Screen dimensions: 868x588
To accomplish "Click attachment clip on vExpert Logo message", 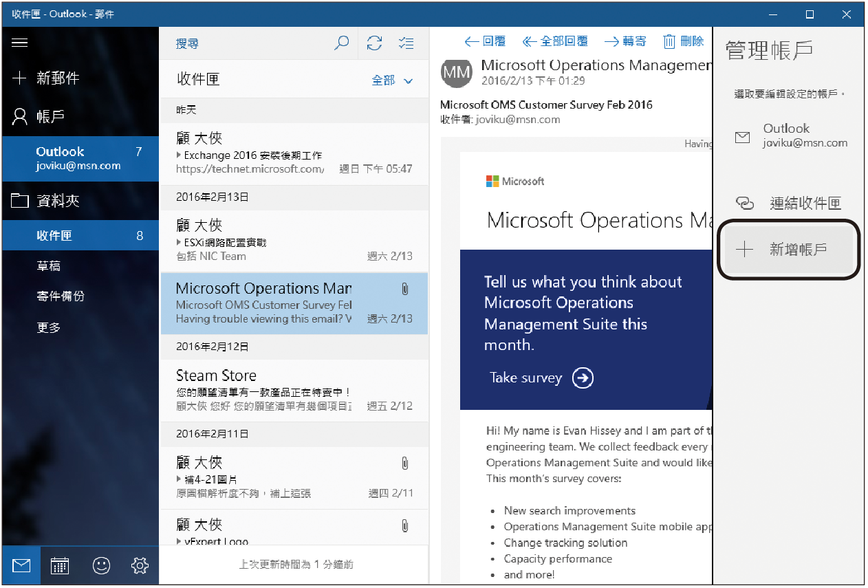I will (x=405, y=526).
